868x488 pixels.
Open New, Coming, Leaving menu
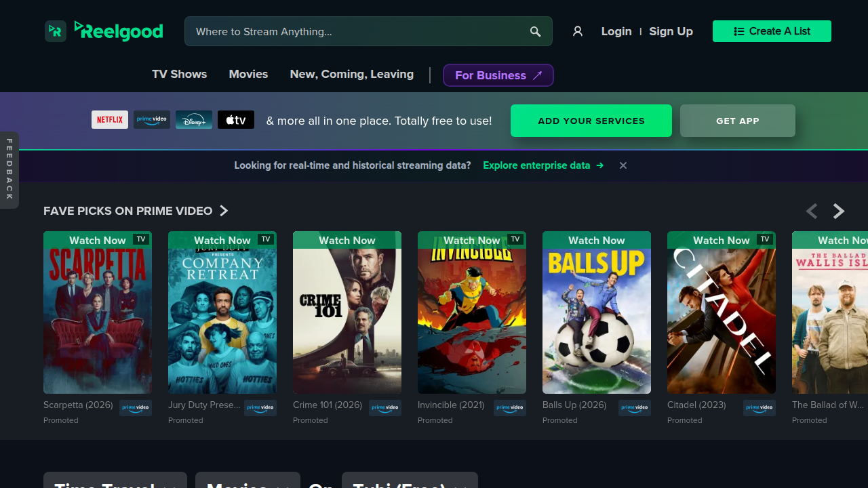point(351,74)
